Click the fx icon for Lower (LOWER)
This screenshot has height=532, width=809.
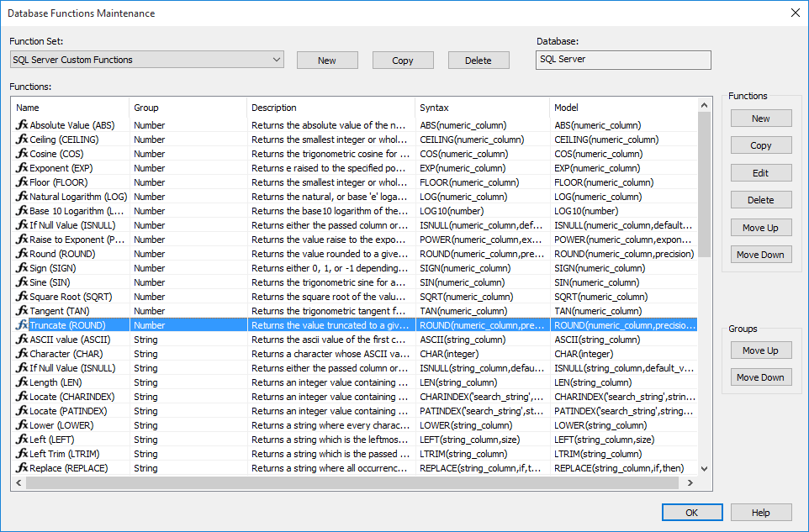pyautogui.click(x=22, y=425)
